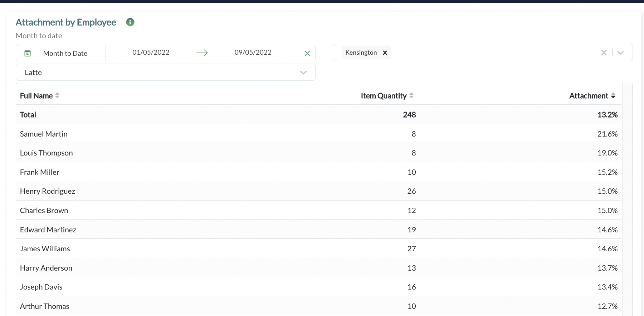Select the Frank Miller row
Viewport: 644px width, 316px height.
pos(319,172)
